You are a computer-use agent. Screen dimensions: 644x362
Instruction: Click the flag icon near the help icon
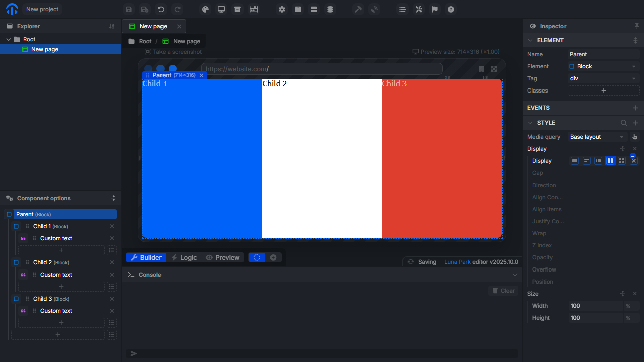coord(434,9)
